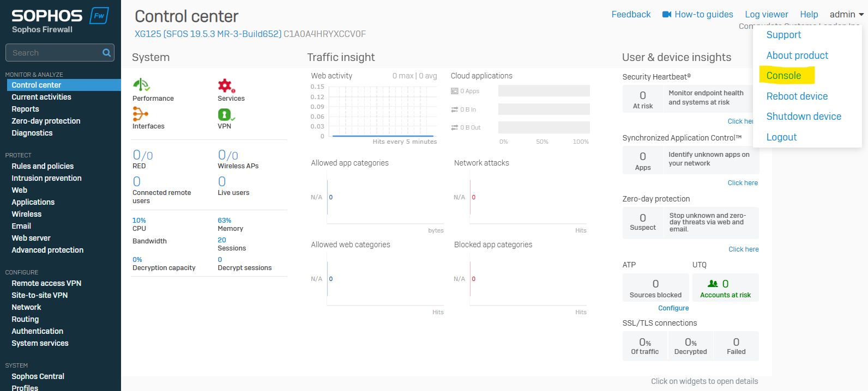Image resolution: width=868 pixels, height=391 pixels.
Task: Click here link under Zero-day protection widget
Action: click(x=744, y=249)
